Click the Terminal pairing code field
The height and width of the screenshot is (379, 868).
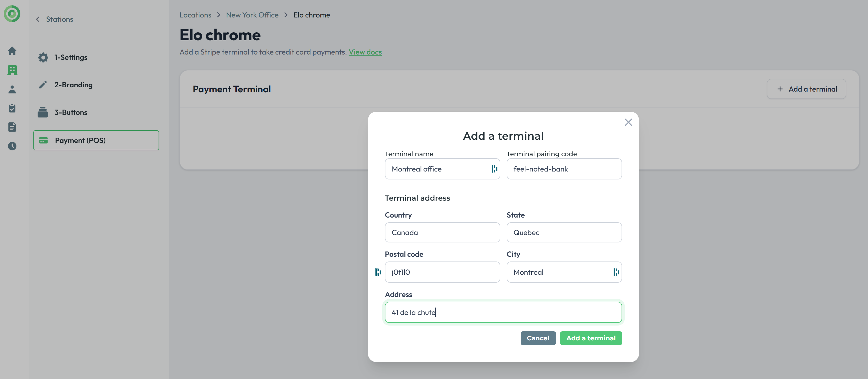pos(564,169)
